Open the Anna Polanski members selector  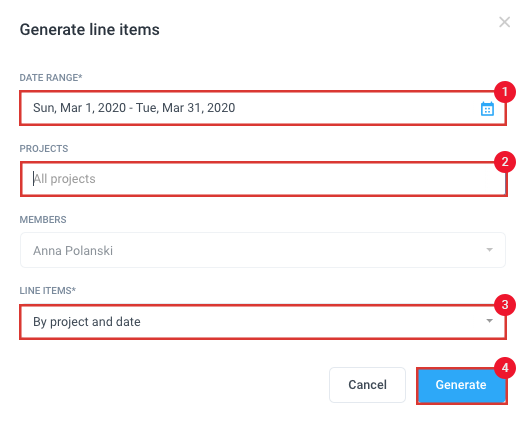[x=263, y=250]
